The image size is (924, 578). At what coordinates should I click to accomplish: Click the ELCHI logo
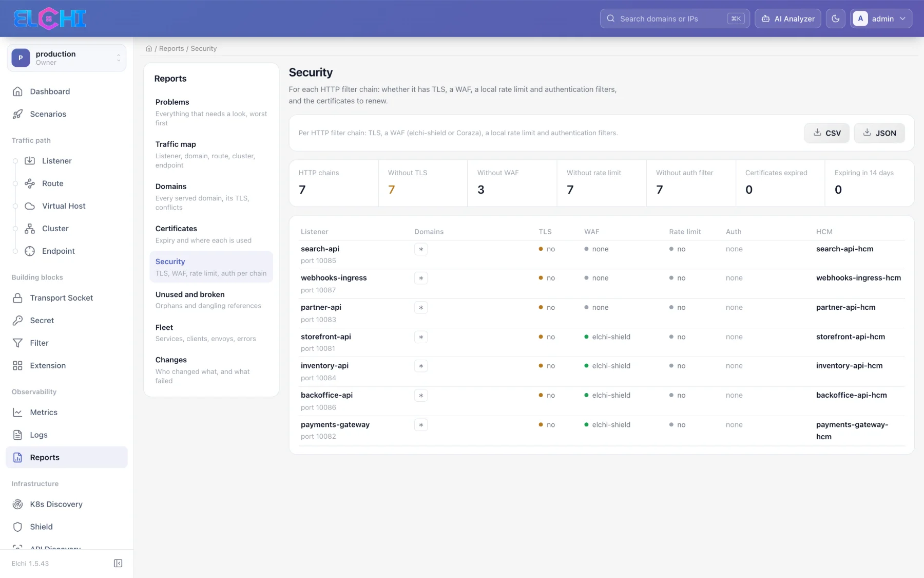pyautogui.click(x=50, y=18)
